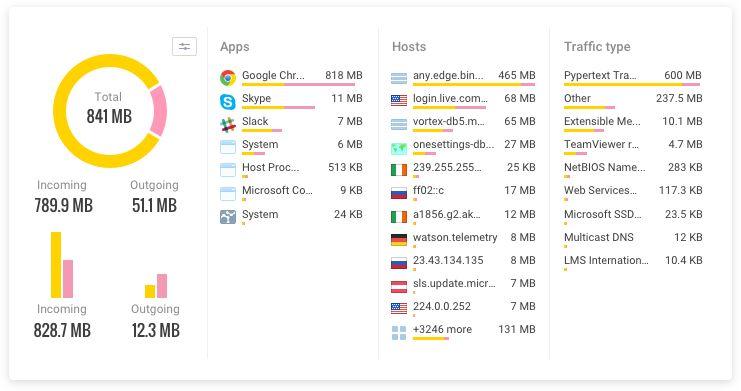Click the Total 841 MB donut center

109,109
